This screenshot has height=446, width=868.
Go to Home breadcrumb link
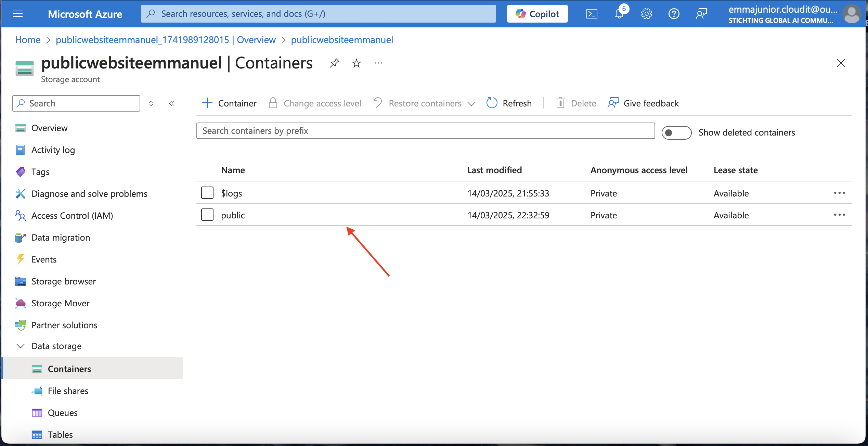(28, 40)
